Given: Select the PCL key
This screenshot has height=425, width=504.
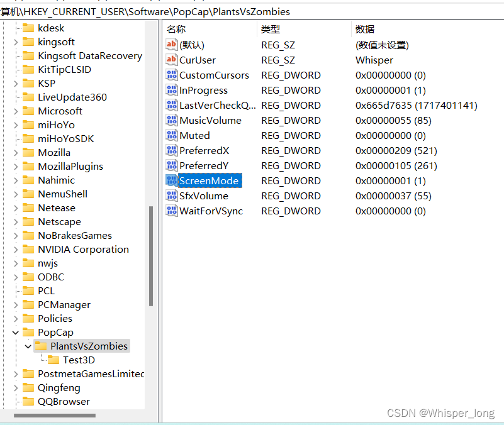Looking at the screenshot, I should (x=47, y=290).
